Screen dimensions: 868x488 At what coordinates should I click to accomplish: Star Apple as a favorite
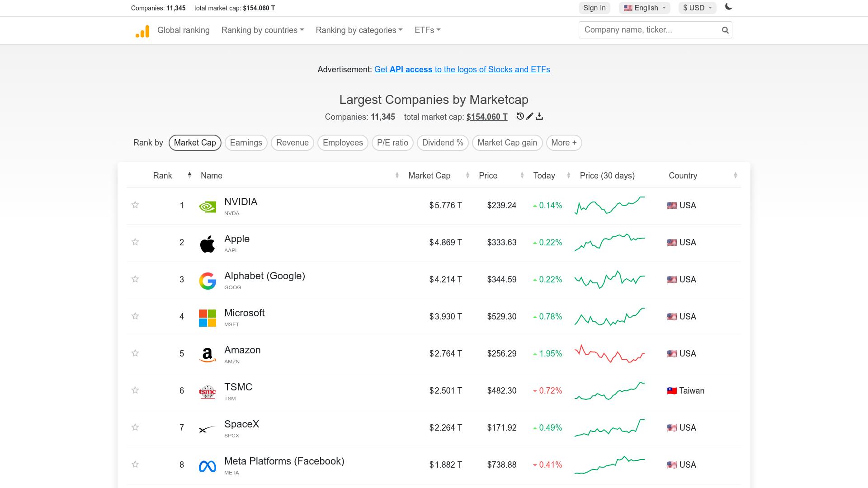(135, 242)
